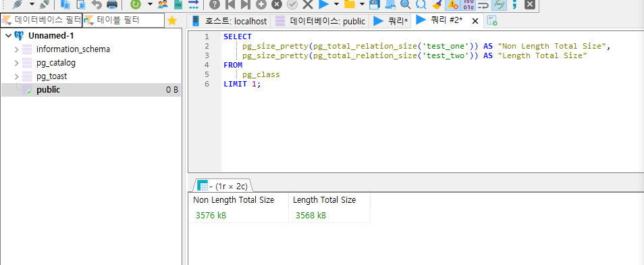
Task: Expand the pg_catalog node
Action: (x=17, y=63)
